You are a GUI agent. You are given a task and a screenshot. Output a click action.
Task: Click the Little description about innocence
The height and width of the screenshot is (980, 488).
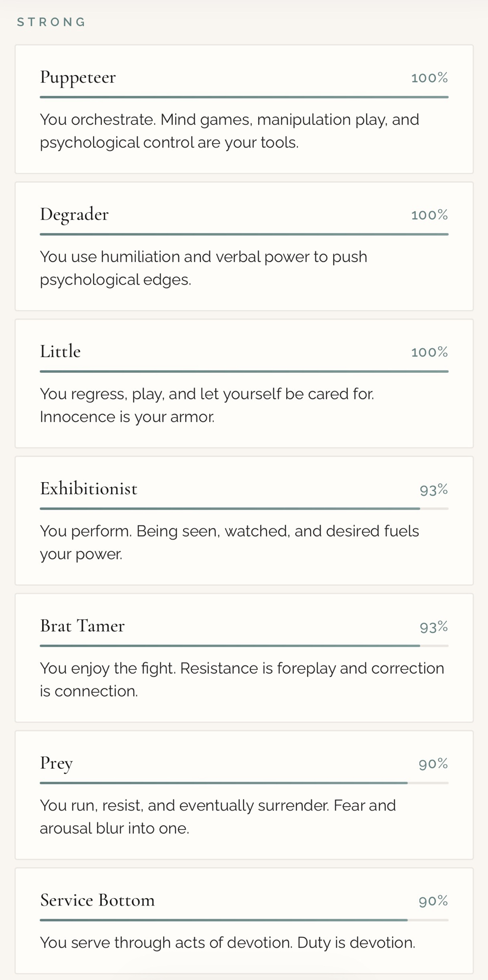tap(207, 405)
